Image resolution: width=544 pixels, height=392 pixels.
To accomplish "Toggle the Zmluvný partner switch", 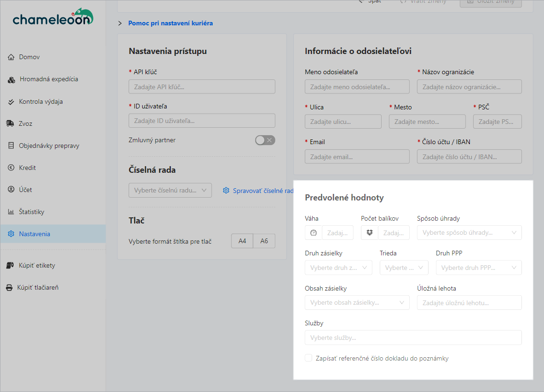I will 265,140.
